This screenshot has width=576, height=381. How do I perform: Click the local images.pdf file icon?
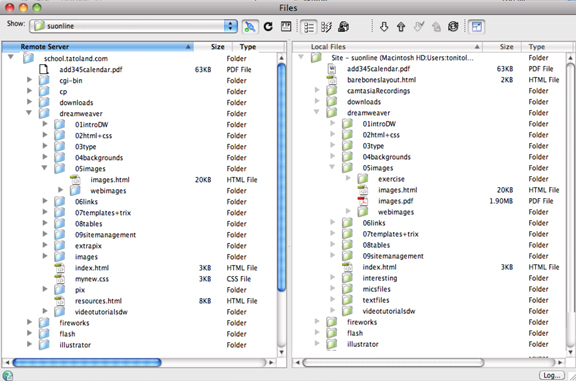pyautogui.click(x=363, y=201)
